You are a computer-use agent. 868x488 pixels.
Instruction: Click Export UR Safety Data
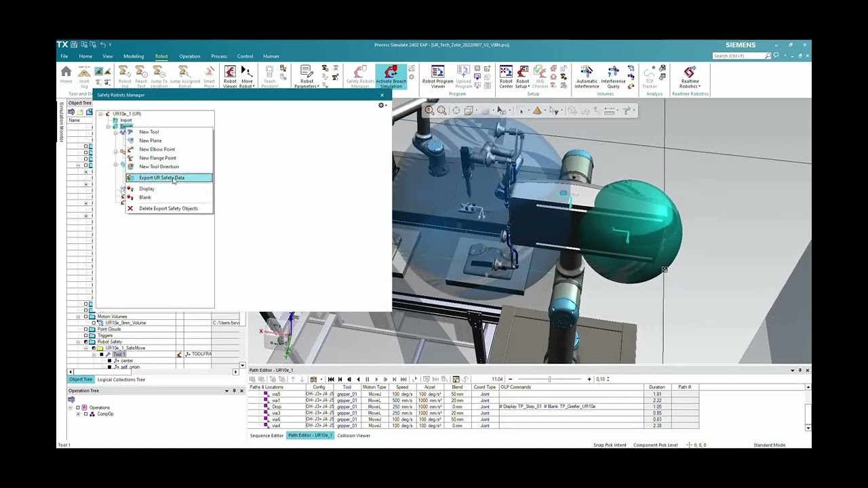pos(169,178)
